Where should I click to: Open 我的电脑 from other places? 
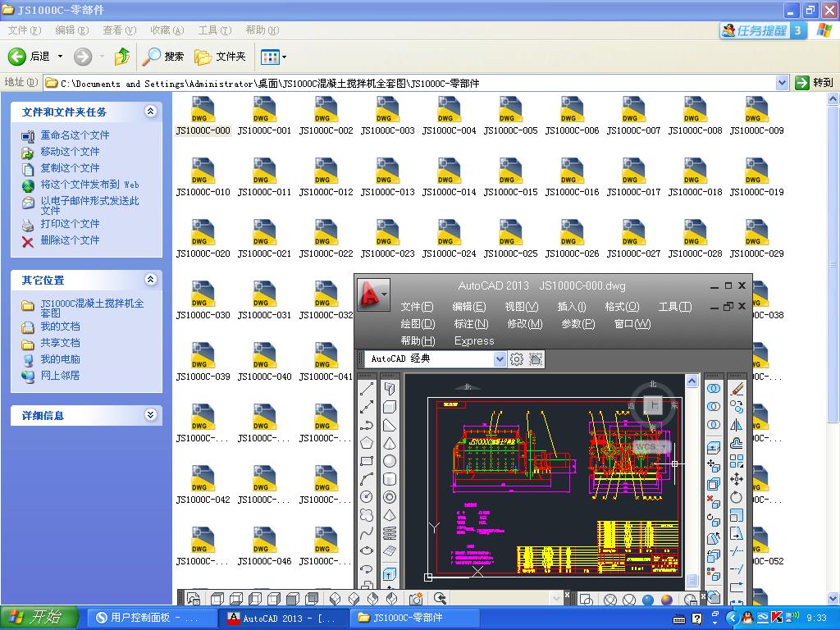60,359
